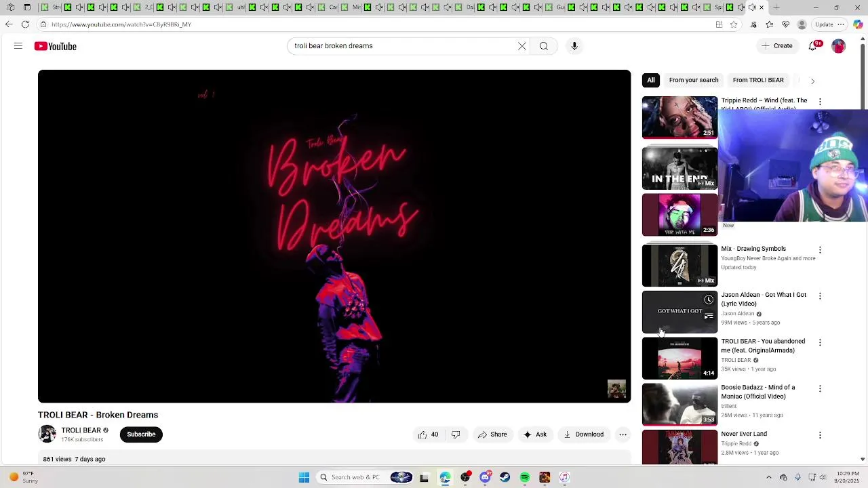Reload the current page
The height and width of the screenshot is (488, 868).
tap(25, 24)
